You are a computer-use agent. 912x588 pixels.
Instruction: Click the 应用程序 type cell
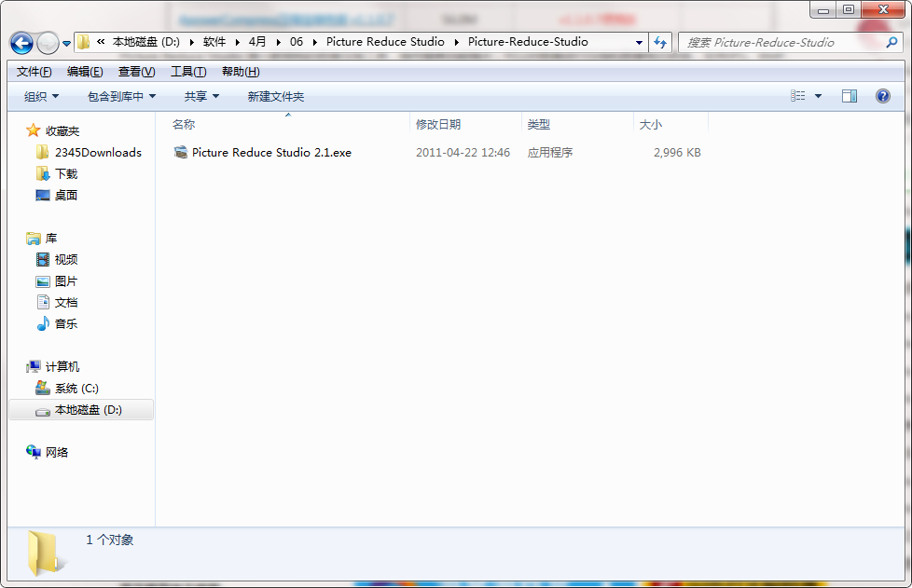pos(550,152)
